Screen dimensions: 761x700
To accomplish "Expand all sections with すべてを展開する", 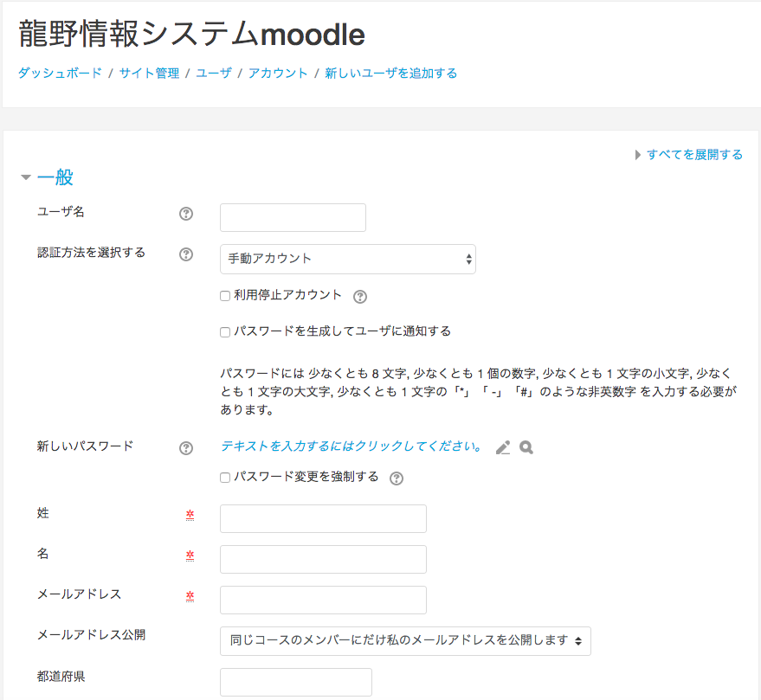I will pyautogui.click(x=693, y=155).
